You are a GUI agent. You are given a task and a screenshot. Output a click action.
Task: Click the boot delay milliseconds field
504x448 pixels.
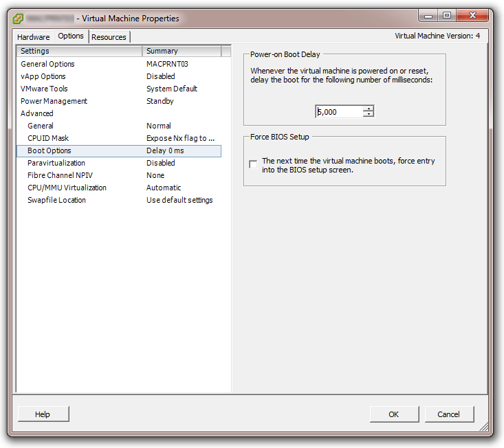click(340, 112)
